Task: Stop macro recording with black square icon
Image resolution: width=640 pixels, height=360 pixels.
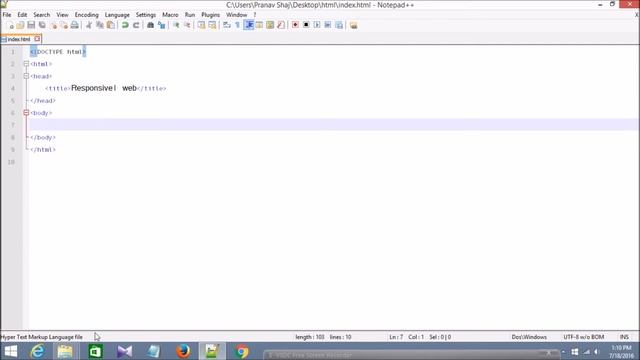Action: (306, 25)
